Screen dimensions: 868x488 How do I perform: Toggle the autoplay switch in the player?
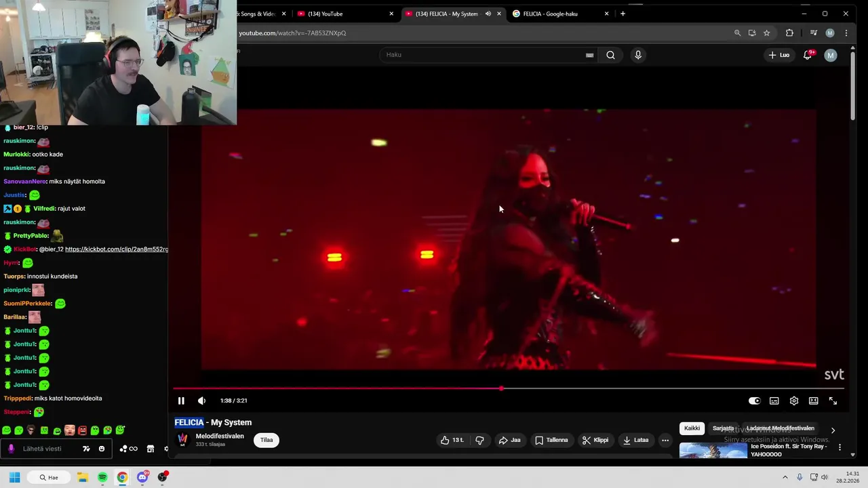pyautogui.click(x=754, y=401)
